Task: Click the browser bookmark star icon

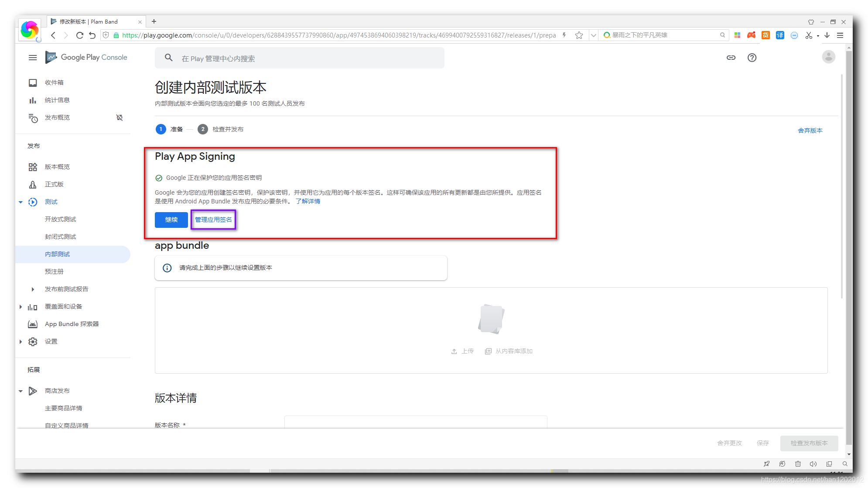Action: 579,35
